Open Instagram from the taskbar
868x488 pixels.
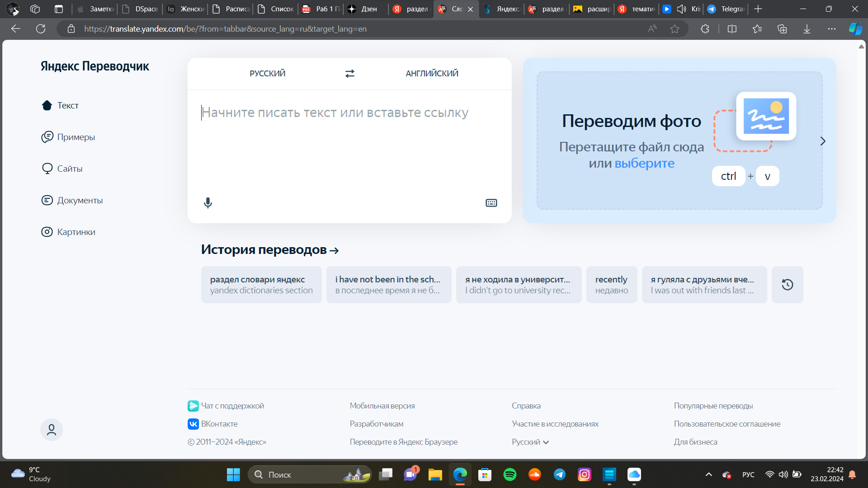pos(585,474)
